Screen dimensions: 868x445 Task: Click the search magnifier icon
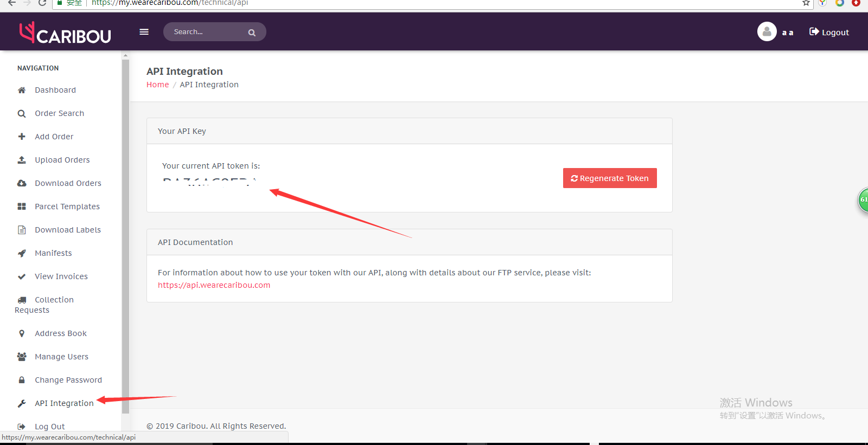pyautogui.click(x=252, y=33)
